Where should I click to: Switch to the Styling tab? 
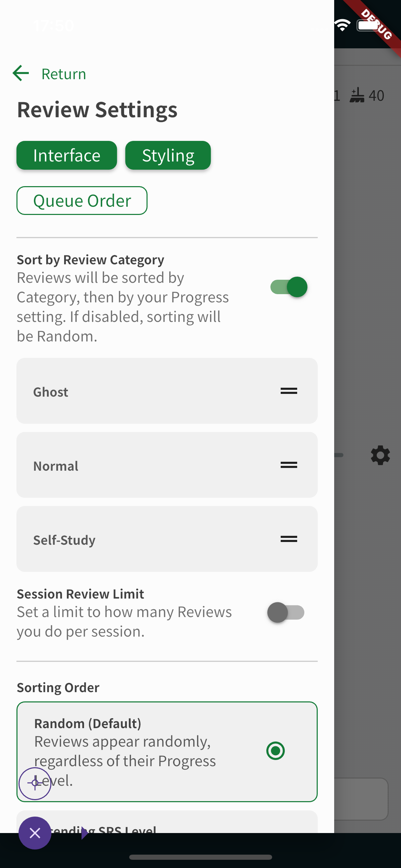point(168,156)
